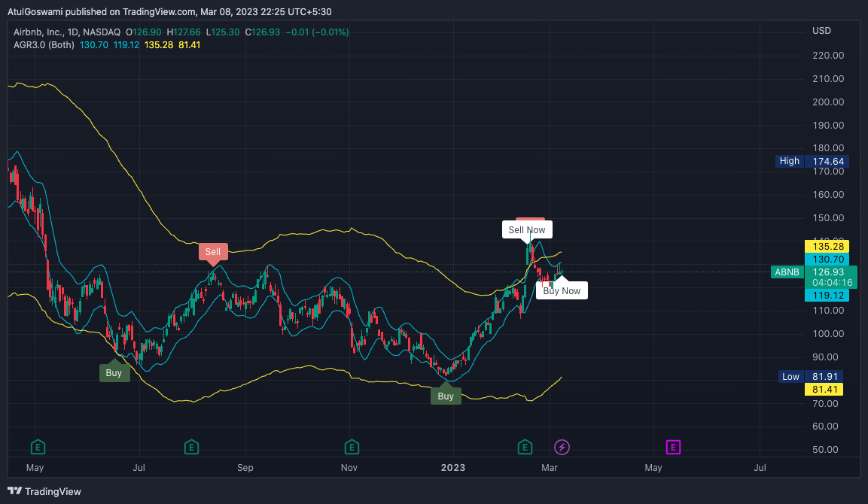Click the TradingView.com text in the header

(x=159, y=11)
